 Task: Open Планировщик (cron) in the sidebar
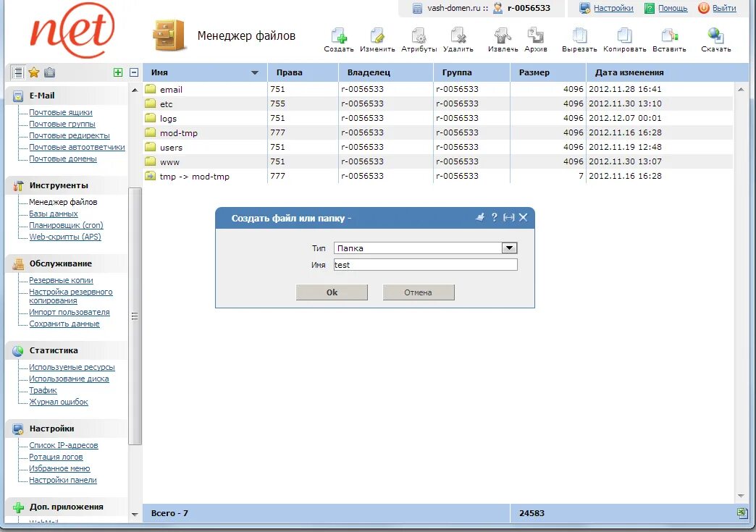66,225
